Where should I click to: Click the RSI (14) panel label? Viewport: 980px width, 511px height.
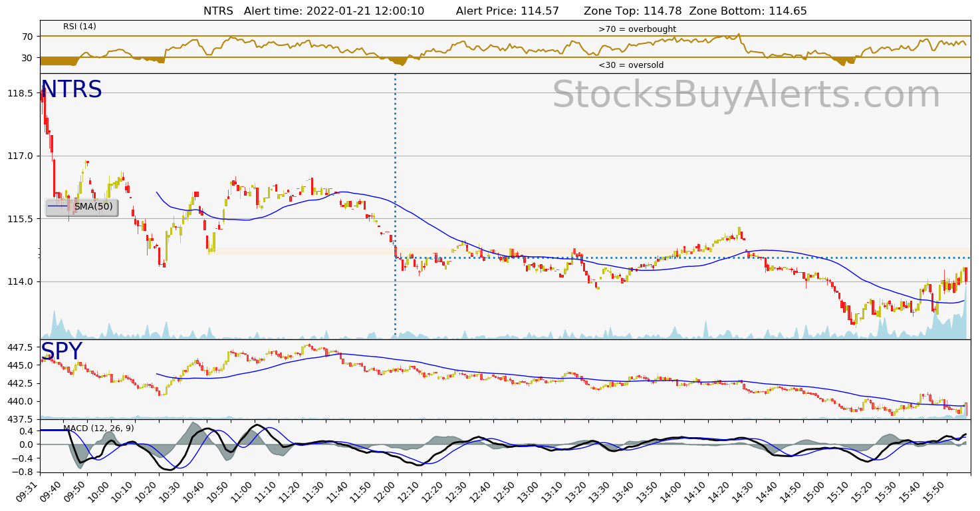click(80, 27)
